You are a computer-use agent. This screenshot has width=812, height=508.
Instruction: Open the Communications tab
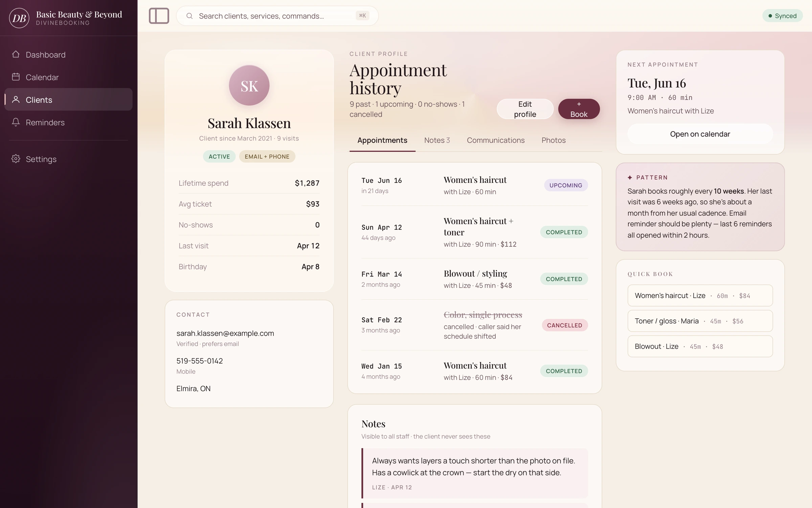pyautogui.click(x=496, y=140)
